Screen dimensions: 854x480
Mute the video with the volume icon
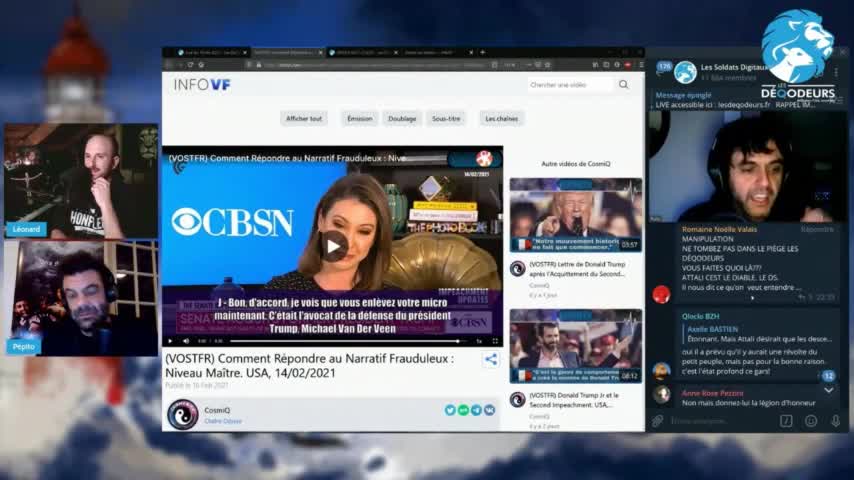tap(186, 341)
